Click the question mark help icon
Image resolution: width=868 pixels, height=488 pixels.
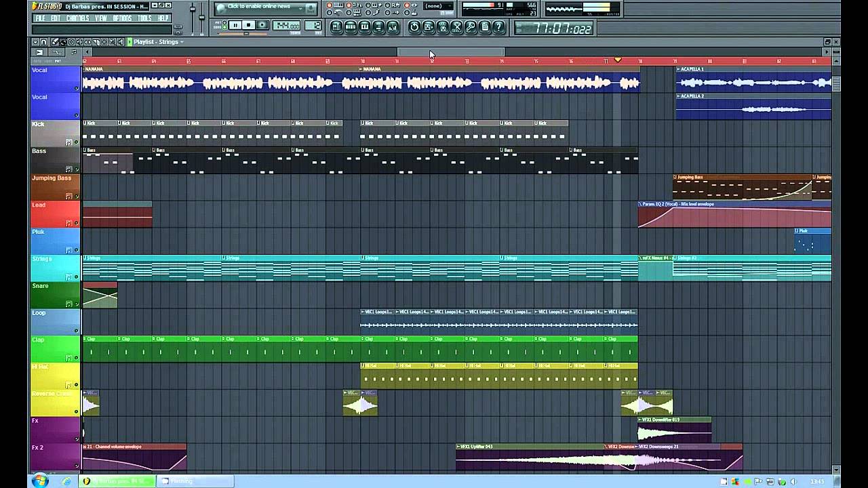point(499,27)
